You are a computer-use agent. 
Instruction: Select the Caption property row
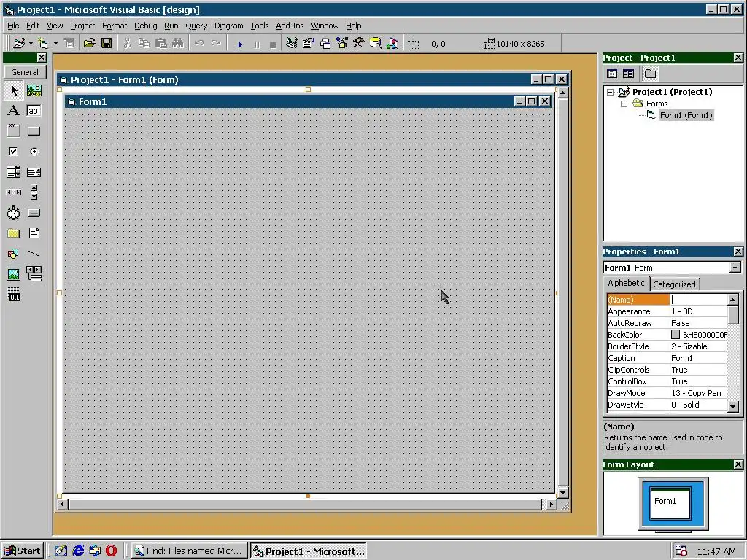(667, 358)
